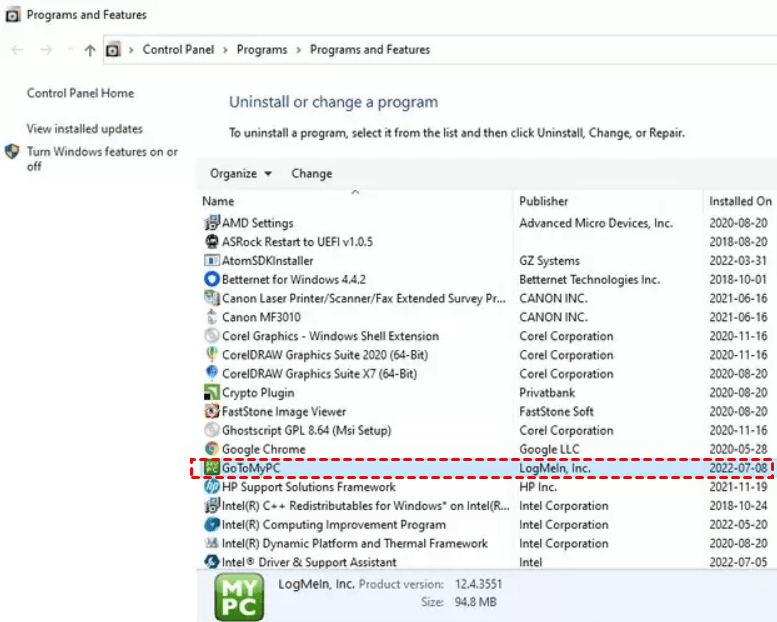This screenshot has height=622, width=777.
Task: Navigate forward with the Forward arrow
Action: [x=46, y=50]
